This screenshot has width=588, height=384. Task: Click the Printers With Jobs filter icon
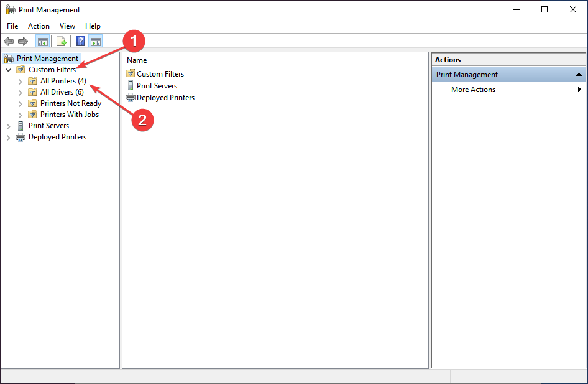[x=32, y=115]
